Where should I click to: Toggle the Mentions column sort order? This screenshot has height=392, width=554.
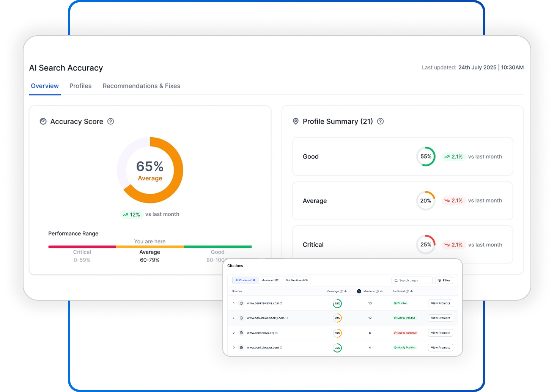[x=381, y=291]
